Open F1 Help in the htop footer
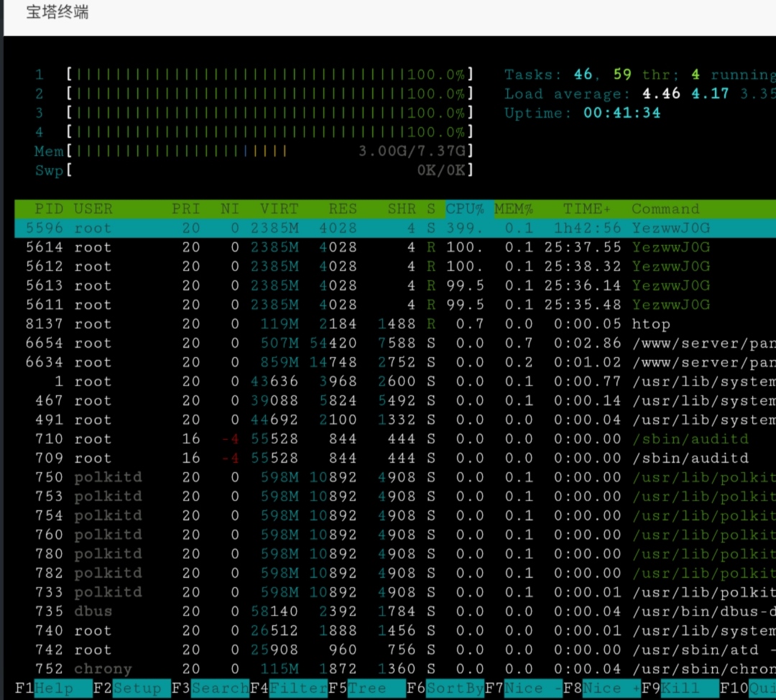The height and width of the screenshot is (700, 776). [x=53, y=688]
